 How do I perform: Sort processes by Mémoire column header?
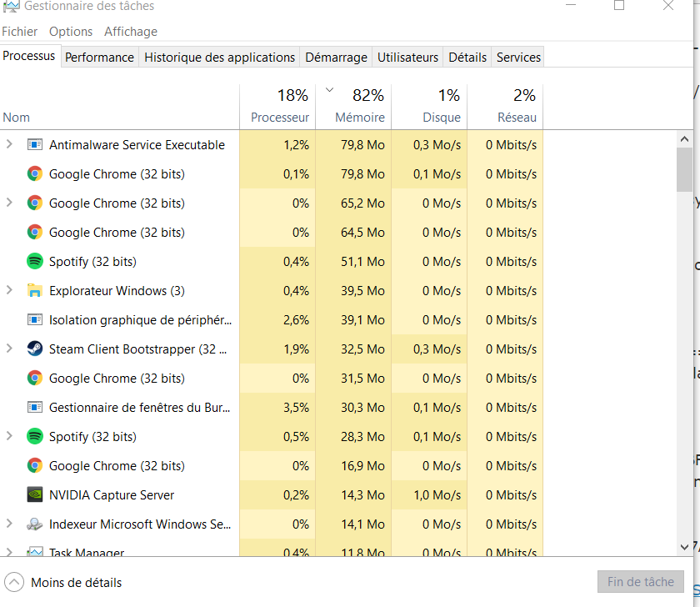tap(359, 118)
